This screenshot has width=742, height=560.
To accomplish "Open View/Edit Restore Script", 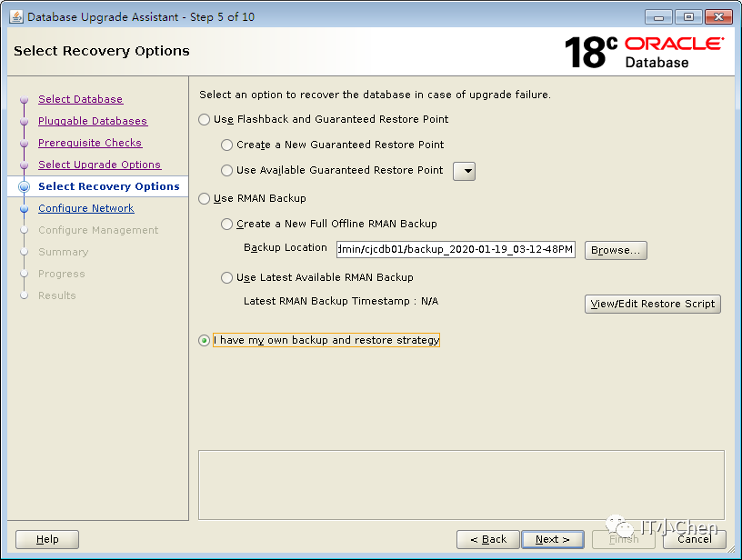I will pyautogui.click(x=653, y=304).
